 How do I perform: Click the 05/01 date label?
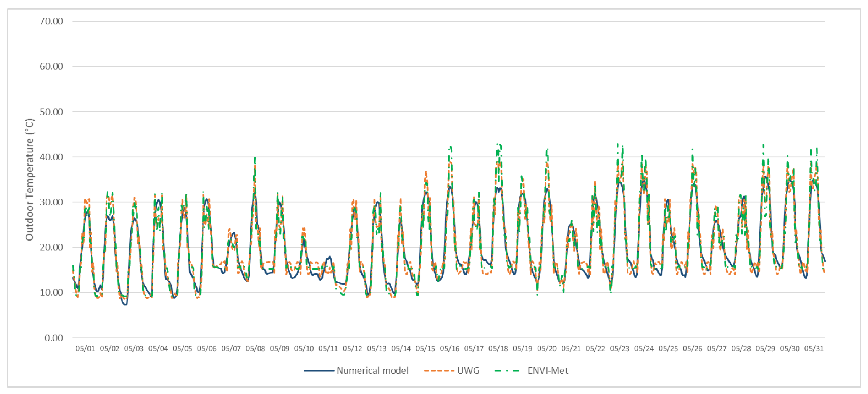85,349
